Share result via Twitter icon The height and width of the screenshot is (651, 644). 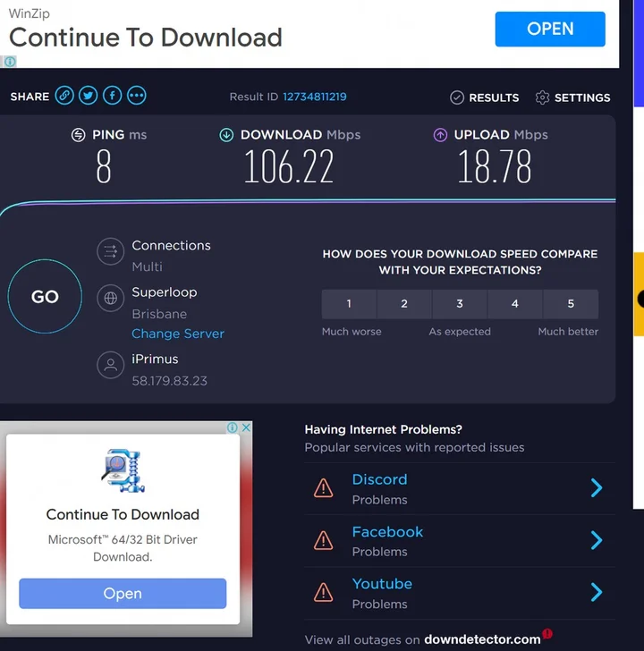coord(88,96)
